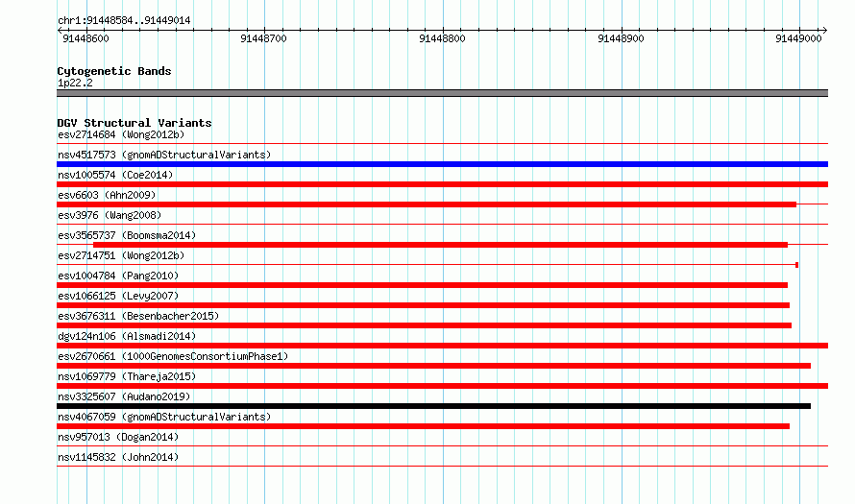Click the dgv124n106 (Alsmadi2014) label
The height and width of the screenshot is (504, 855).
127,336
